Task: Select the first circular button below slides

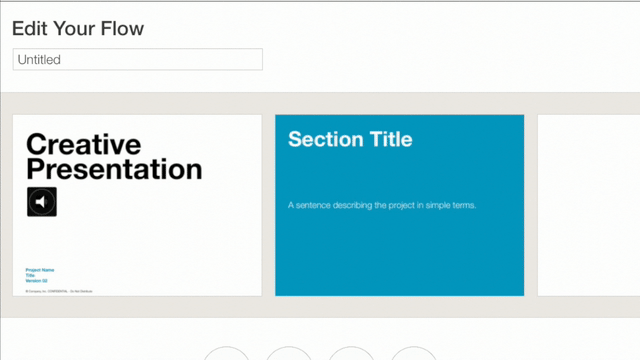Action: coord(226,353)
